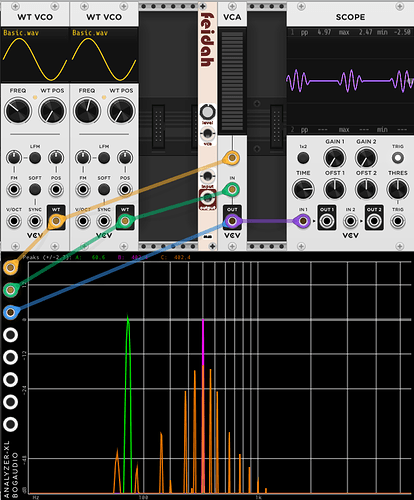Click the Scope purple waveform display
Screen dimensions: 414x500
pos(350,81)
